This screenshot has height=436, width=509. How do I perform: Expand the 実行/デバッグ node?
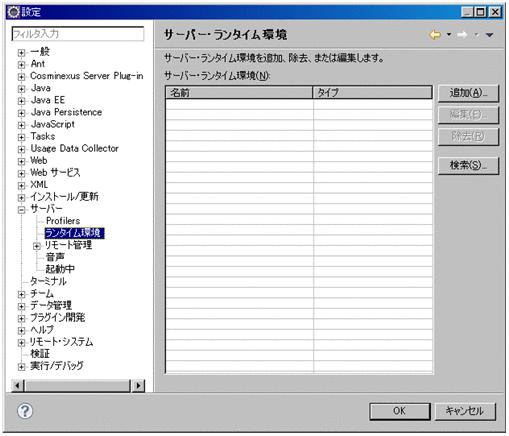[x=21, y=367]
